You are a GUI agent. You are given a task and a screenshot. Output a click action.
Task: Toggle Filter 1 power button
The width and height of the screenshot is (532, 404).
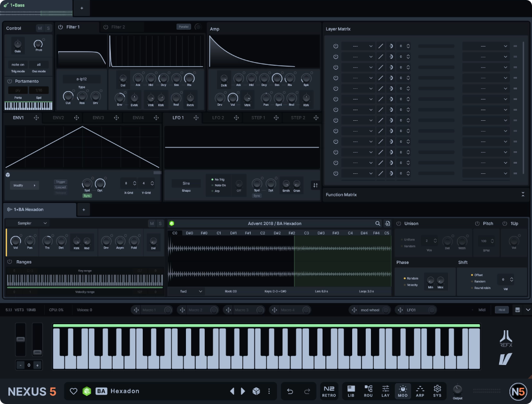(x=61, y=27)
